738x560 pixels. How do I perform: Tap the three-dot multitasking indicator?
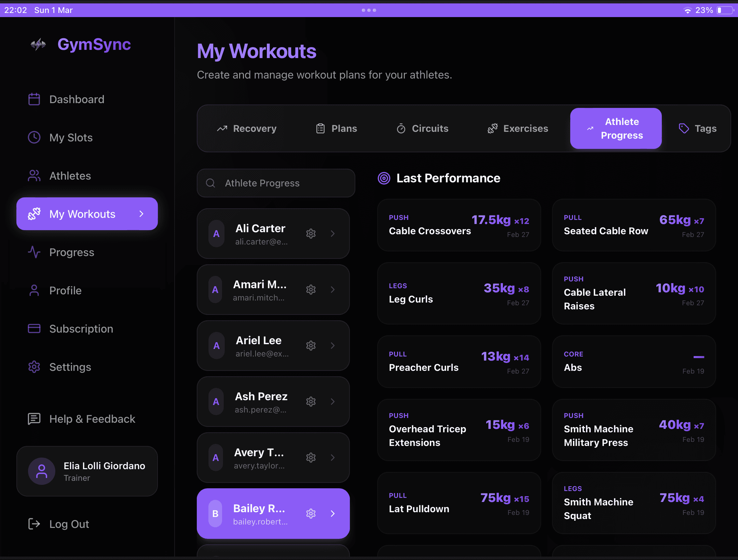pyautogui.click(x=369, y=10)
